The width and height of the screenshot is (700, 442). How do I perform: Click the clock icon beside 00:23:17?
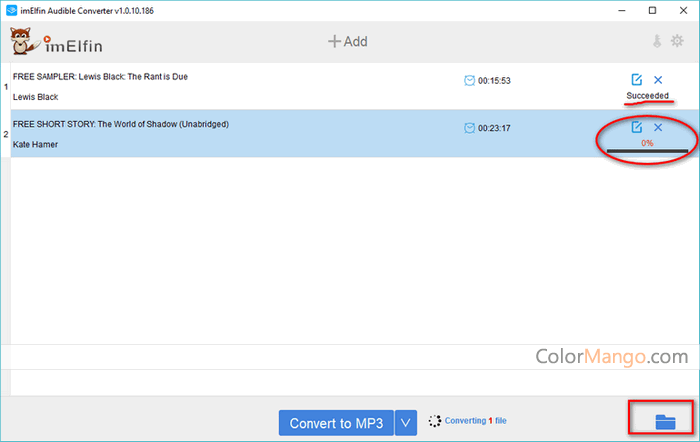pos(470,127)
